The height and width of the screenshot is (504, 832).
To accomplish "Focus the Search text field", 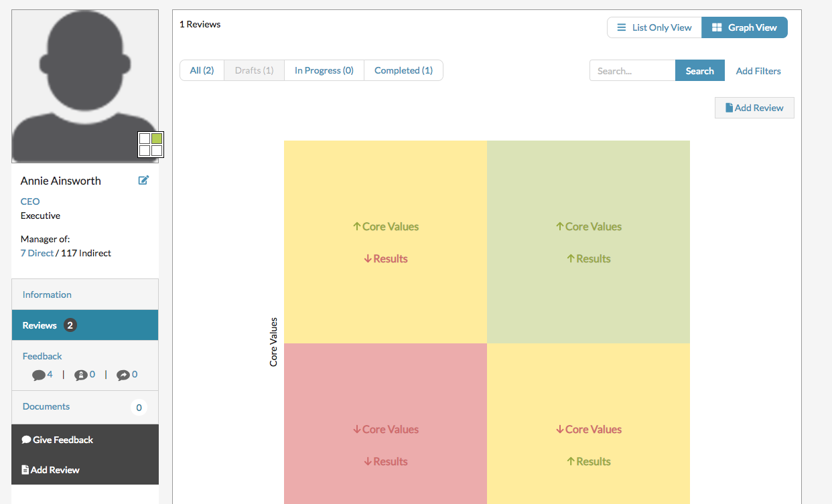I will tap(632, 71).
